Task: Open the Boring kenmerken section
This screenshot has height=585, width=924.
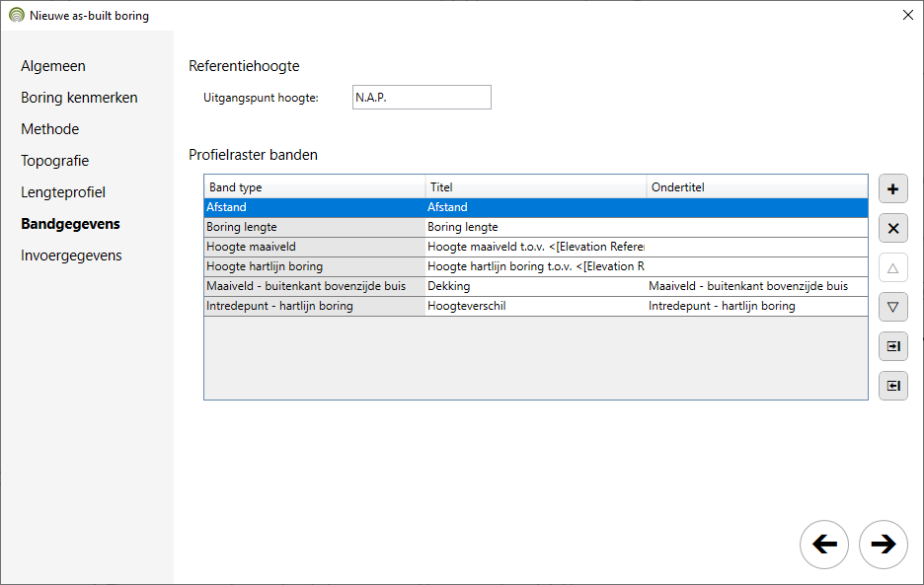Action: pos(79,98)
